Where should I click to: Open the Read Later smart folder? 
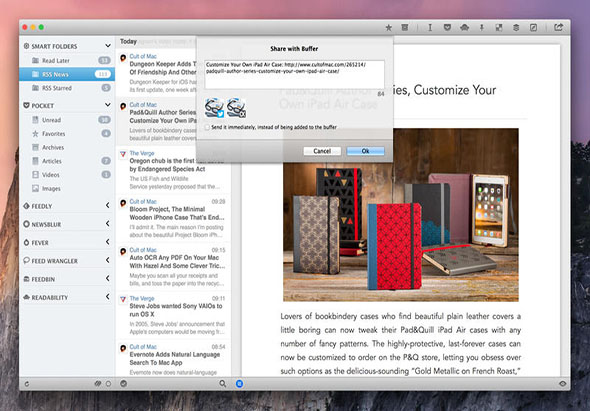67,61
